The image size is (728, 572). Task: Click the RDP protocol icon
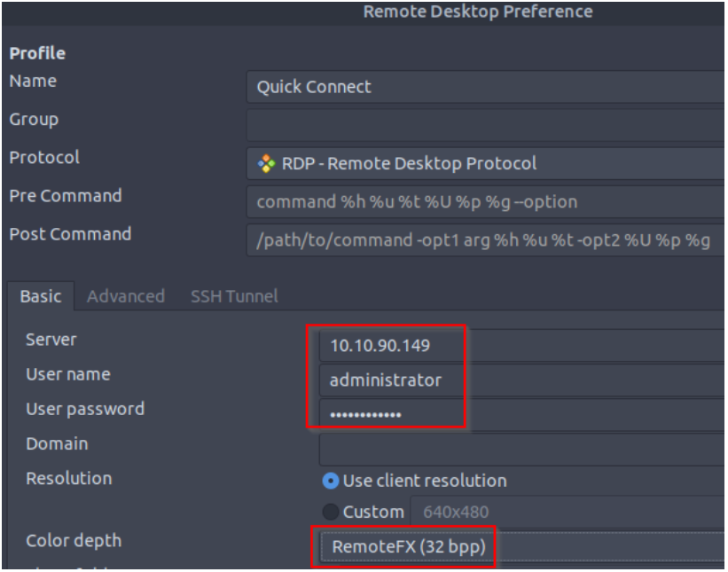[263, 163]
